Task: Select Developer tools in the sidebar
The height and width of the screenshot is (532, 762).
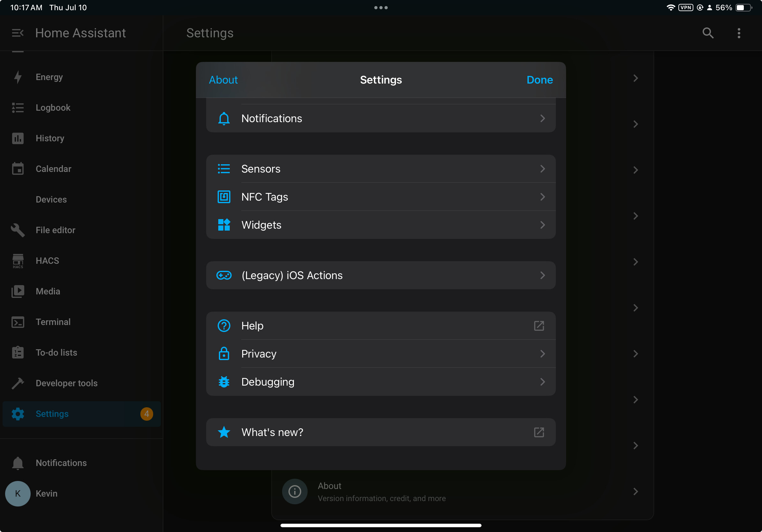Action: click(66, 383)
